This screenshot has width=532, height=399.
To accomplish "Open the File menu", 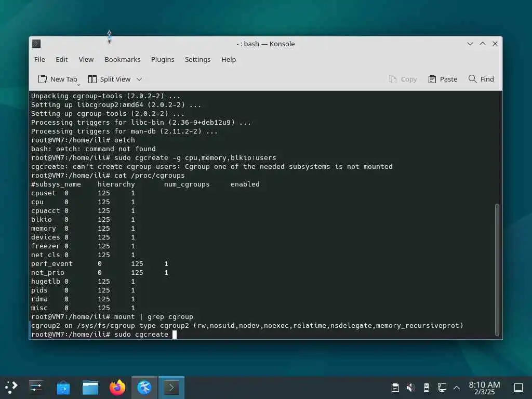I will pyautogui.click(x=39, y=59).
